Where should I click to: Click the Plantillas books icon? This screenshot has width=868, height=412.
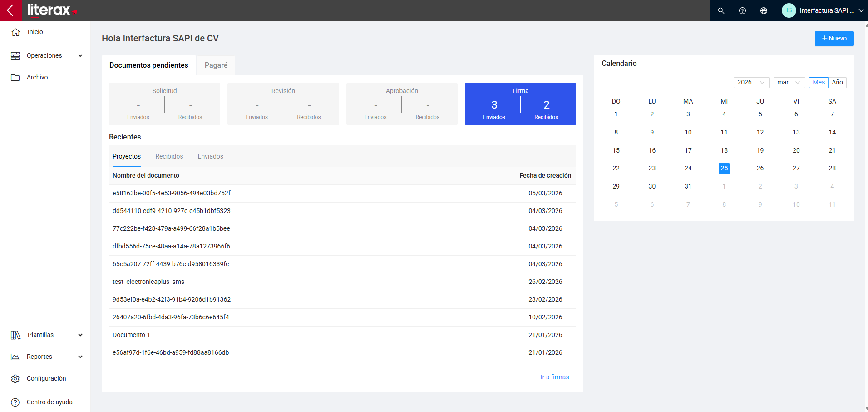(15, 335)
